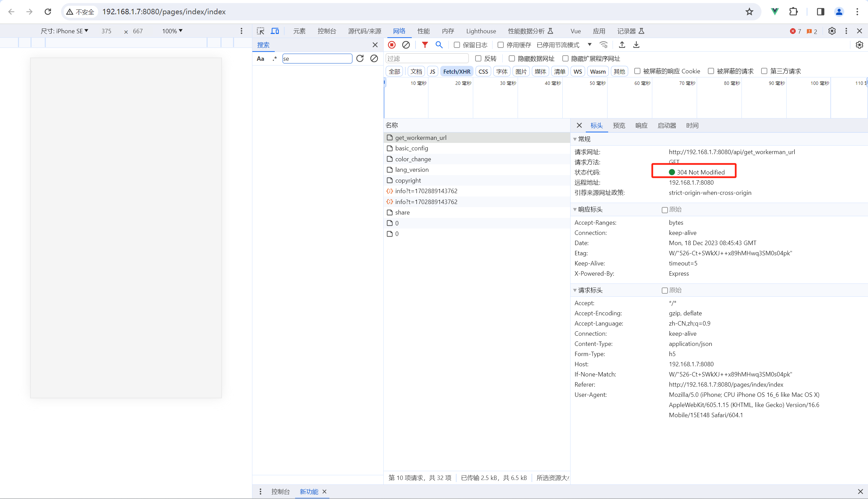
Task: Open the browser extensions puzzle icon
Action: 793,12
